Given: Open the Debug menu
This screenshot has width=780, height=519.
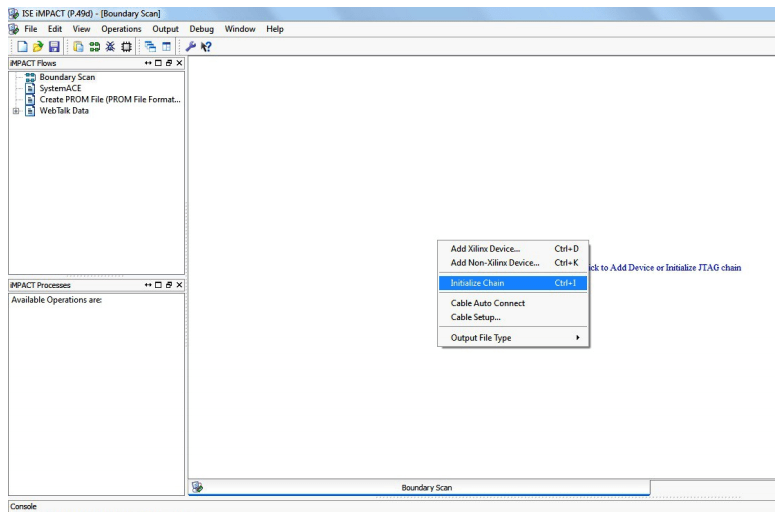Looking at the screenshot, I should pyautogui.click(x=201, y=29).
